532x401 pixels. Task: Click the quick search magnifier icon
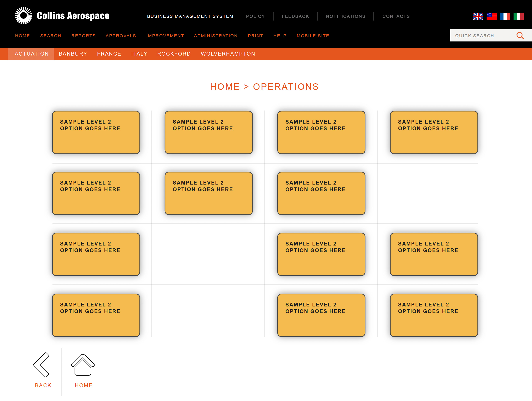(520, 36)
